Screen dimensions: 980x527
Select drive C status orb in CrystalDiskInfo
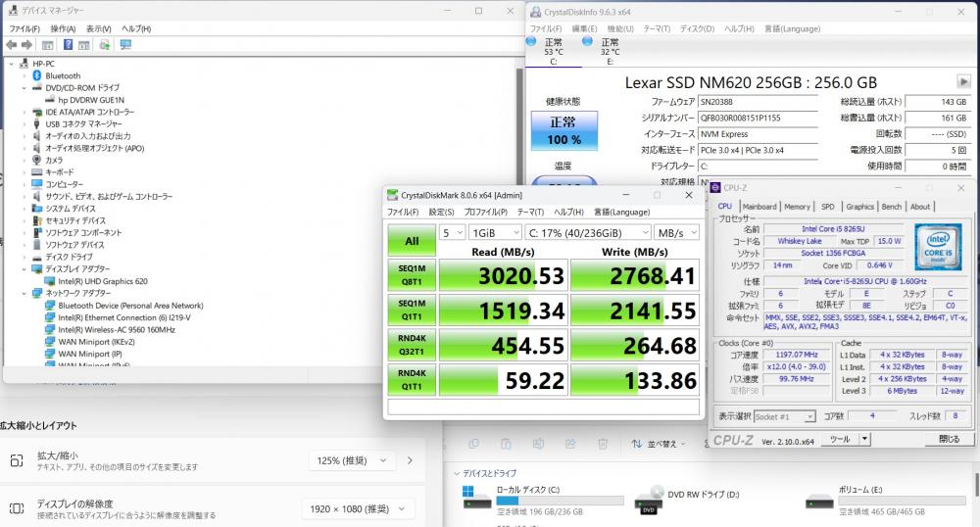[531, 41]
